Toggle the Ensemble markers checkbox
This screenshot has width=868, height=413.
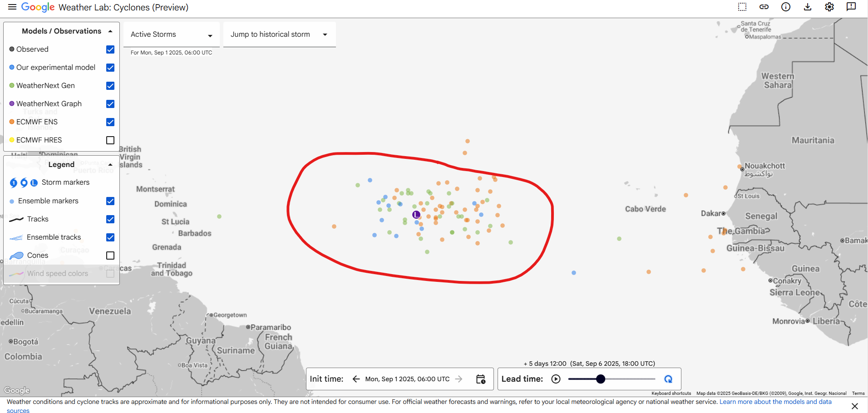coord(110,201)
